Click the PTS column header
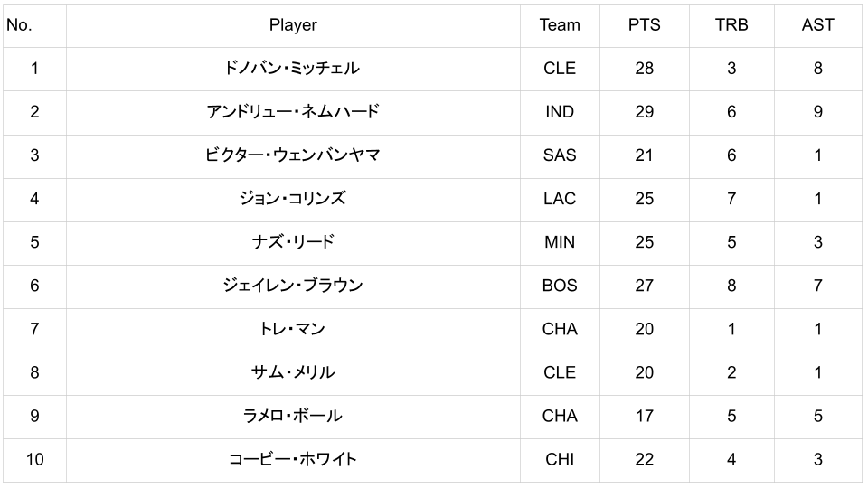Viewport: 868px width, 488px height. [x=644, y=25]
